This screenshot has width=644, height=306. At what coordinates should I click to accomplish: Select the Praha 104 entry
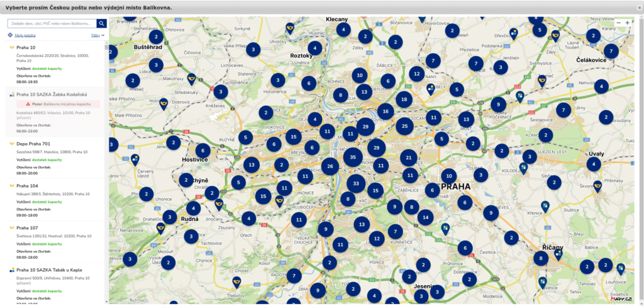click(x=55, y=200)
